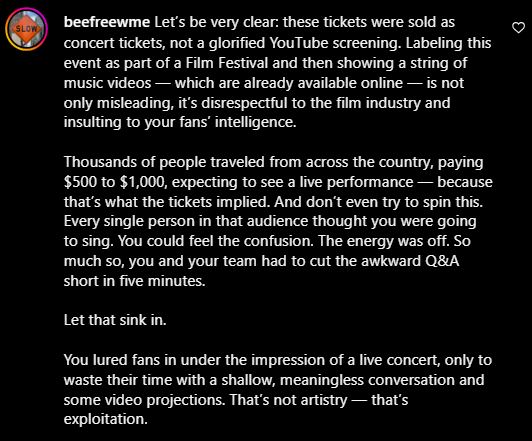This screenshot has width=532, height=441.
Task: Click 'You lured fans in' paragraph start
Action: tap(120, 360)
